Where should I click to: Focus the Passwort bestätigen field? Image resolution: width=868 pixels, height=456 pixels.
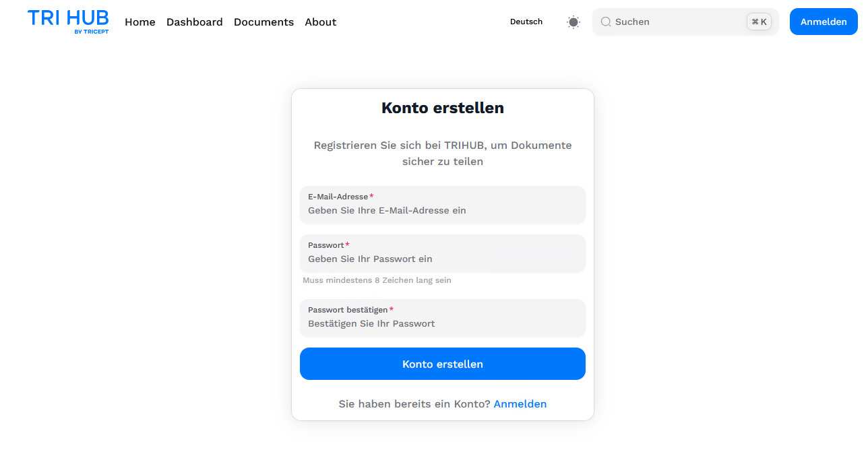click(x=443, y=318)
